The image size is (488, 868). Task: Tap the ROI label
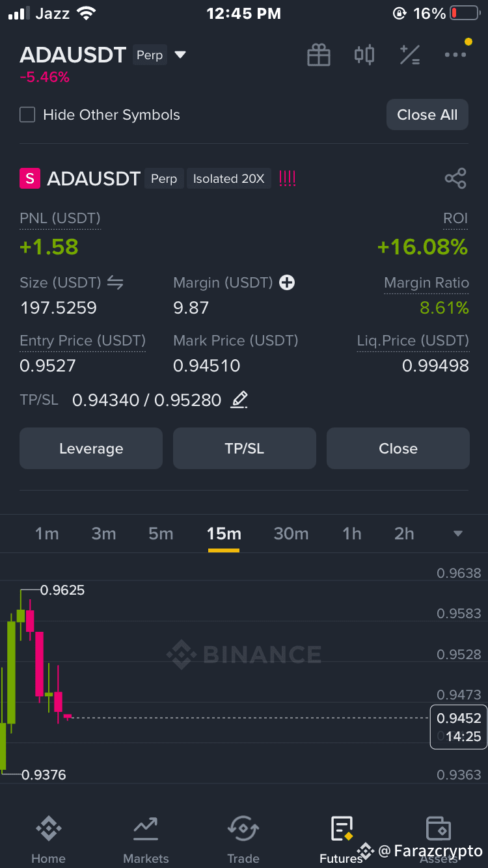(x=455, y=219)
